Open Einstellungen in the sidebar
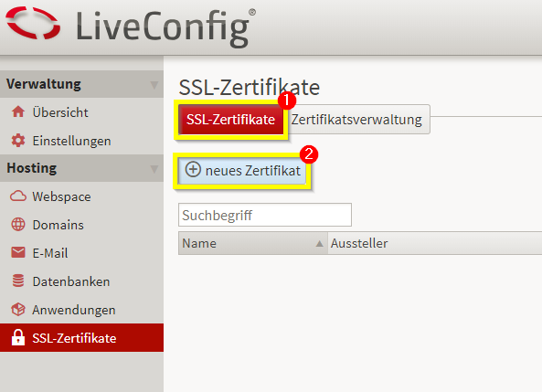 click(71, 141)
